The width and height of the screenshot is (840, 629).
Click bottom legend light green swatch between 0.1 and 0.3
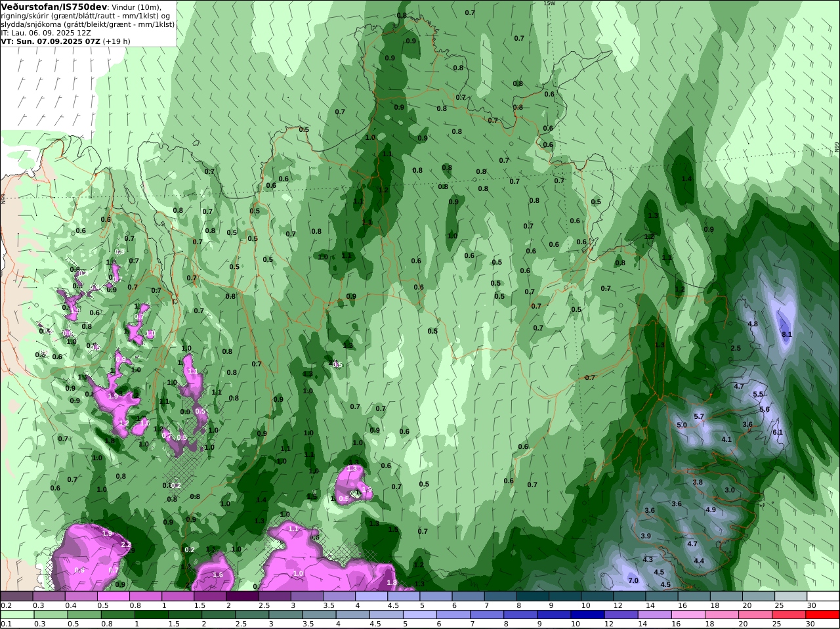point(17,615)
